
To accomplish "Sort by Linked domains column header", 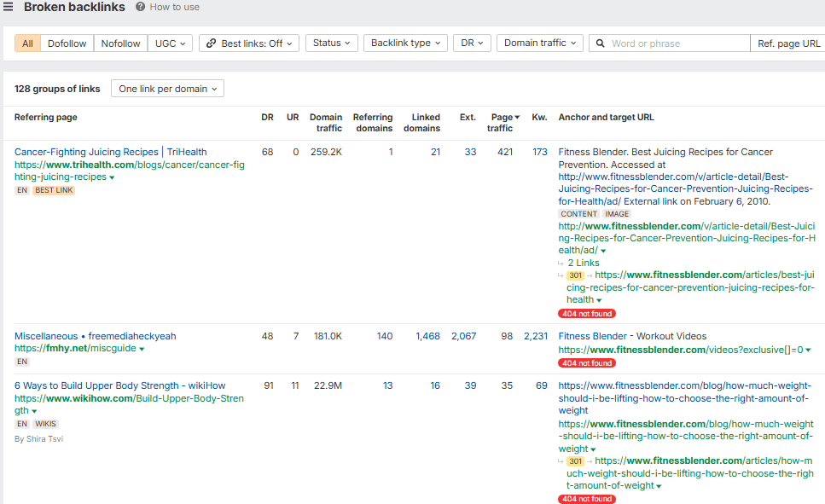I will pyautogui.click(x=422, y=123).
